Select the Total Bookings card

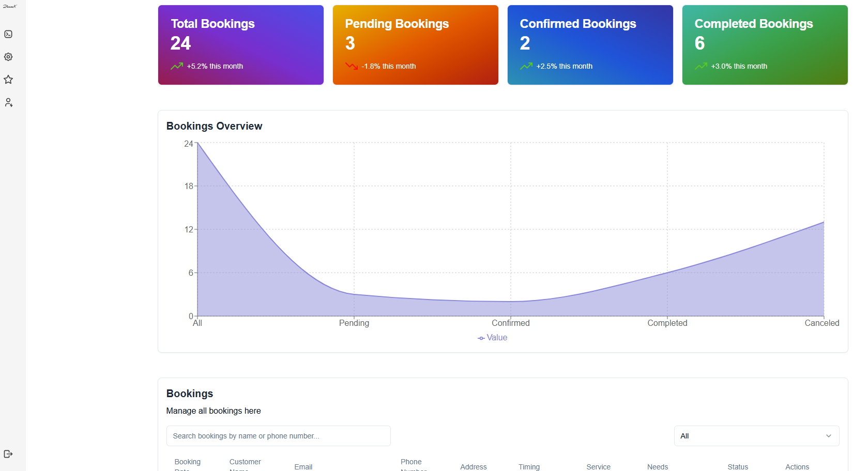coord(241,45)
